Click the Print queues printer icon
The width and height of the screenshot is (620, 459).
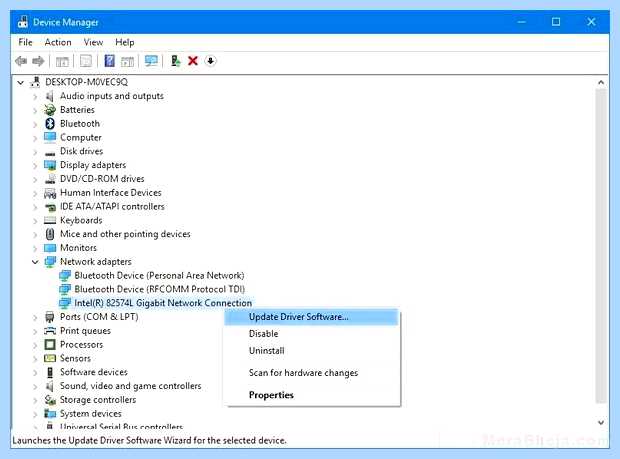(x=50, y=331)
